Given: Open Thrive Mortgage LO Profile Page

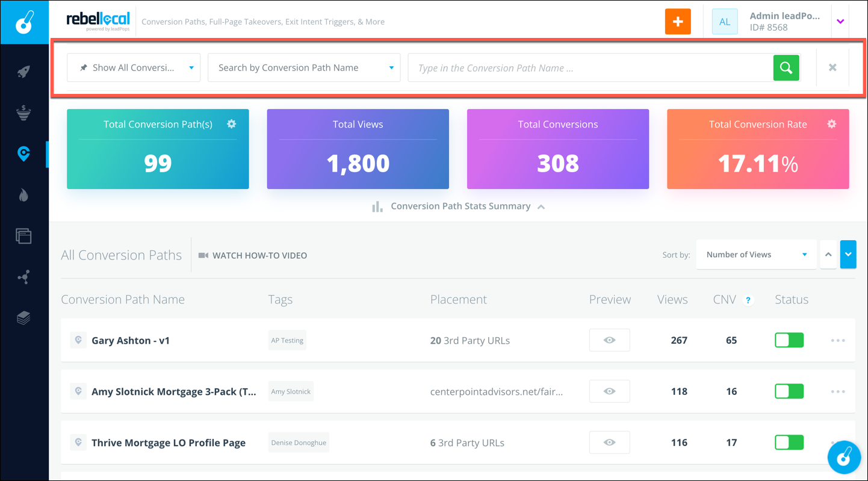Looking at the screenshot, I should pos(169,442).
